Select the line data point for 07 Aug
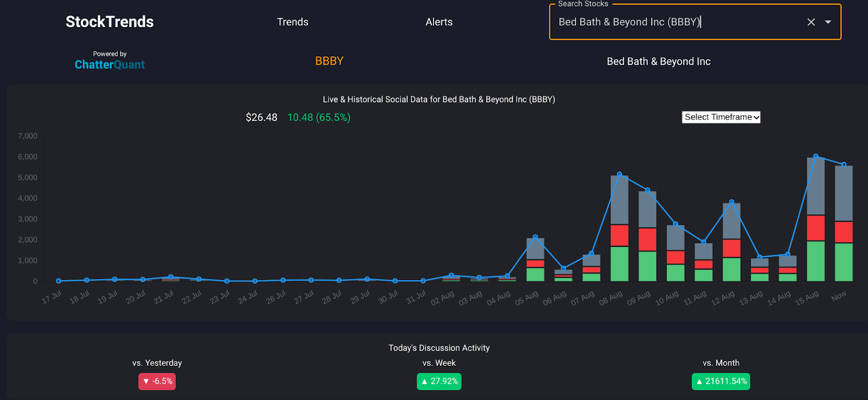The image size is (868, 400). coord(591,253)
